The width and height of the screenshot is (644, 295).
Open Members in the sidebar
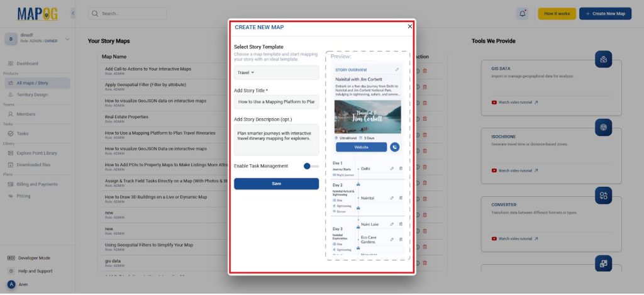pyautogui.click(x=26, y=114)
